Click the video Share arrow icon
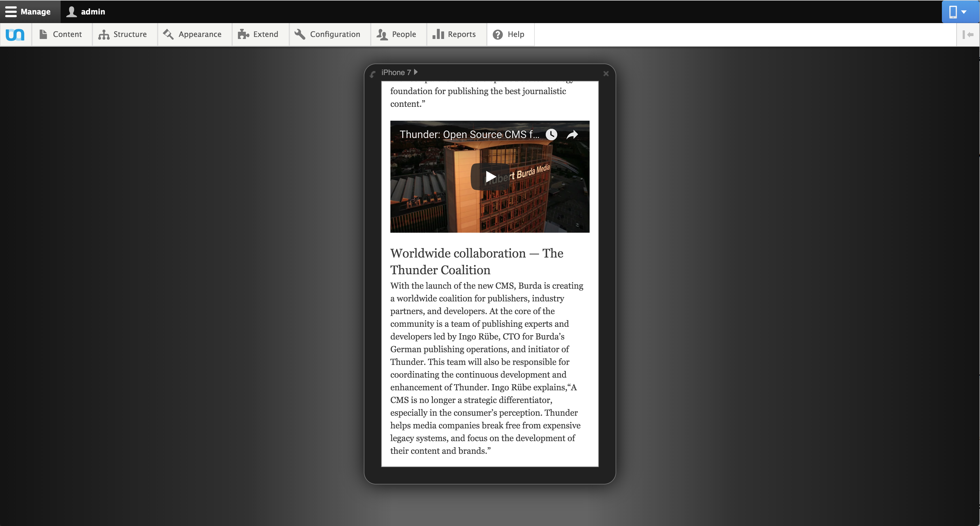The image size is (980, 526). pos(572,134)
